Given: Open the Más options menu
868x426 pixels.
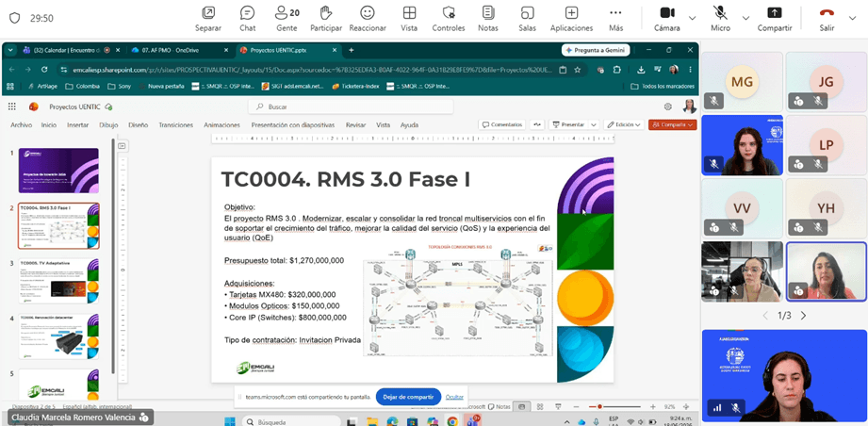Looking at the screenshot, I should [615, 18].
